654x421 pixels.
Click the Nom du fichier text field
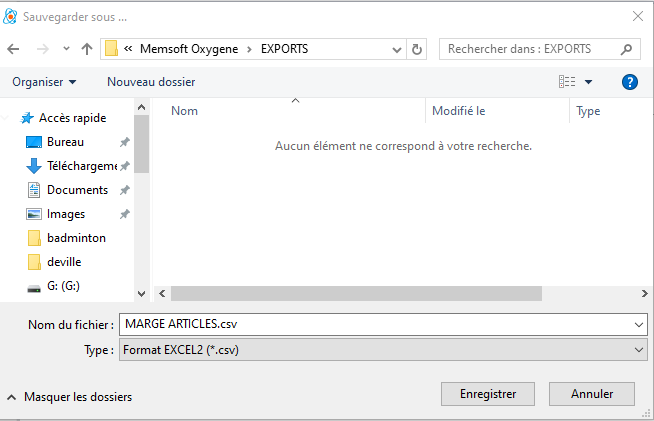coord(375,324)
